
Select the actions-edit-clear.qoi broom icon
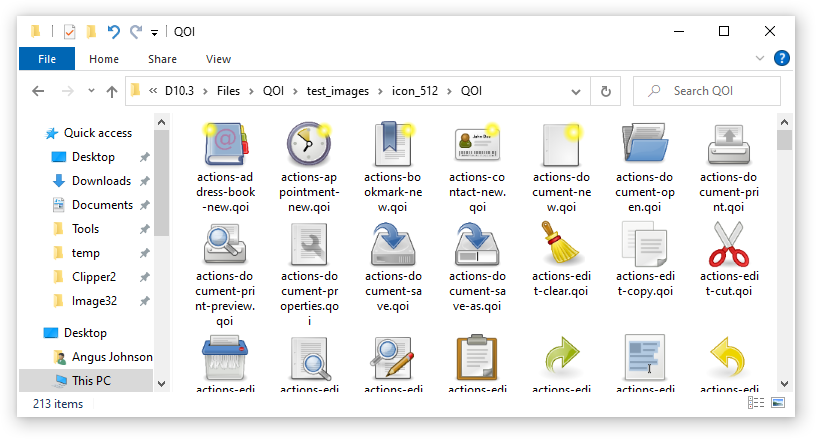coord(562,243)
